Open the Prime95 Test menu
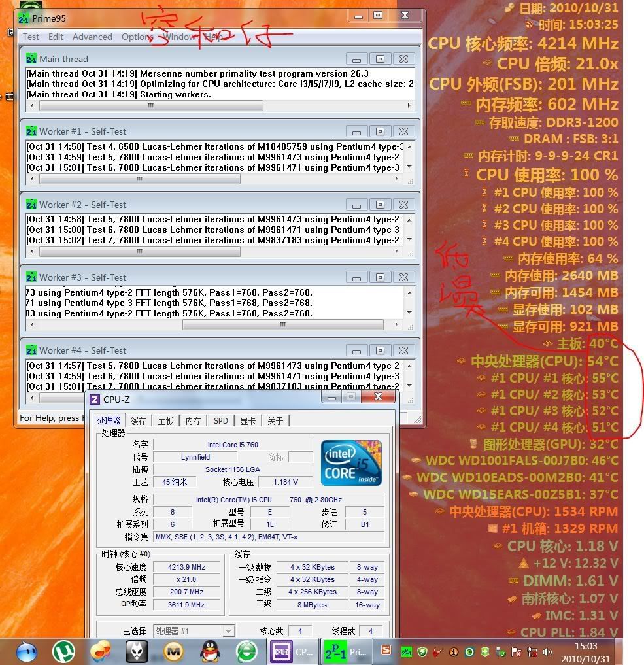Screen dimensions: 644x665 [31, 37]
